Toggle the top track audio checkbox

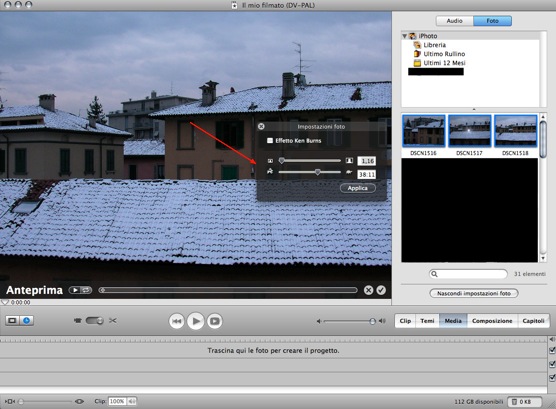click(x=552, y=350)
